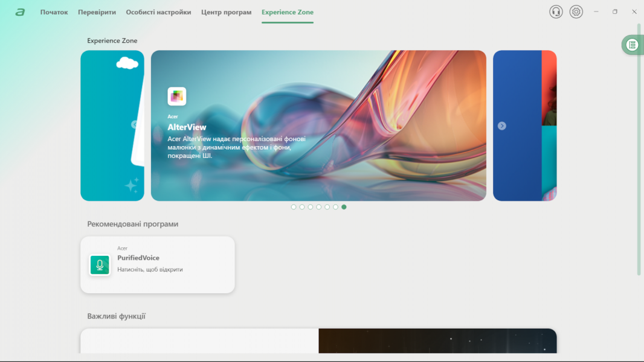
Task: Open settings gear icon
Action: (576, 11)
